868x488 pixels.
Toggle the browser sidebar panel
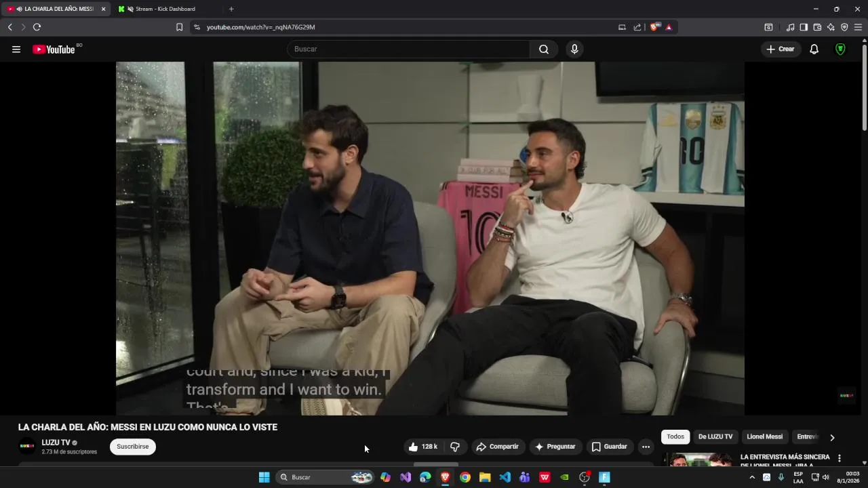pos(804,27)
